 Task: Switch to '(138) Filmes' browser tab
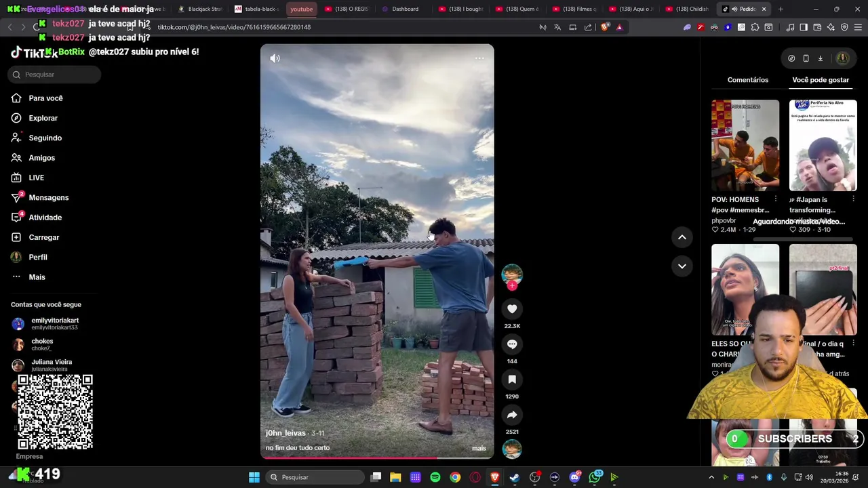click(x=574, y=9)
